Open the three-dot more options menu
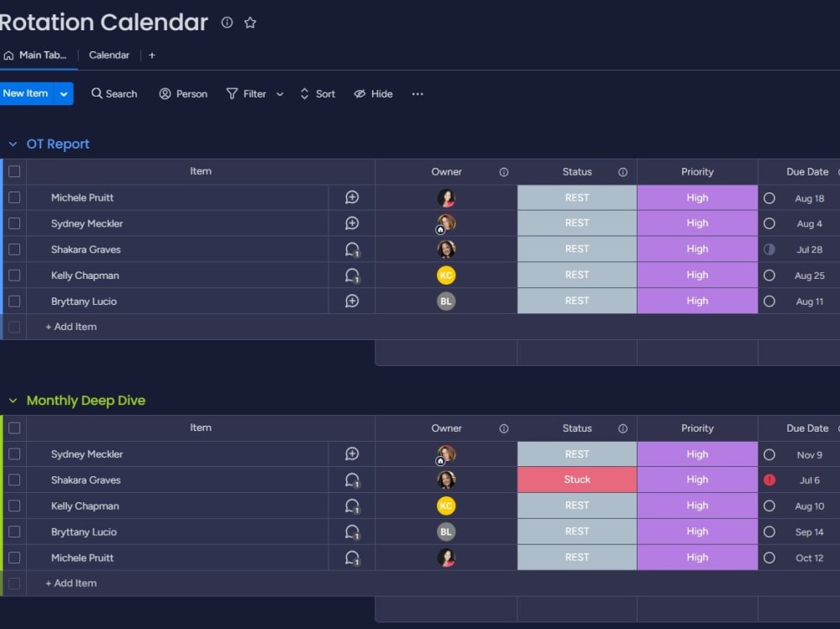Image resolution: width=840 pixels, height=629 pixels. click(417, 94)
